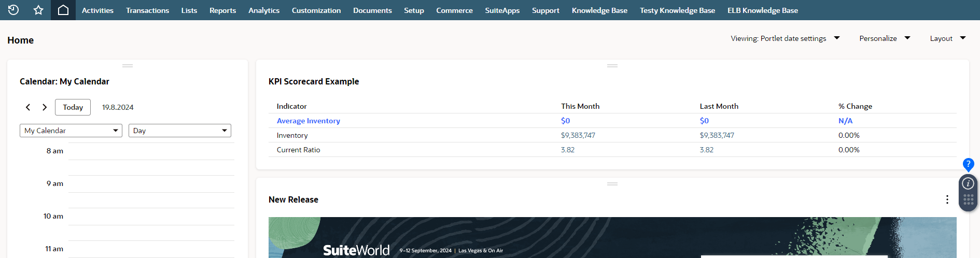Click the KPI Scorecard Example title
Screen dimensions: 980x258
click(x=314, y=81)
